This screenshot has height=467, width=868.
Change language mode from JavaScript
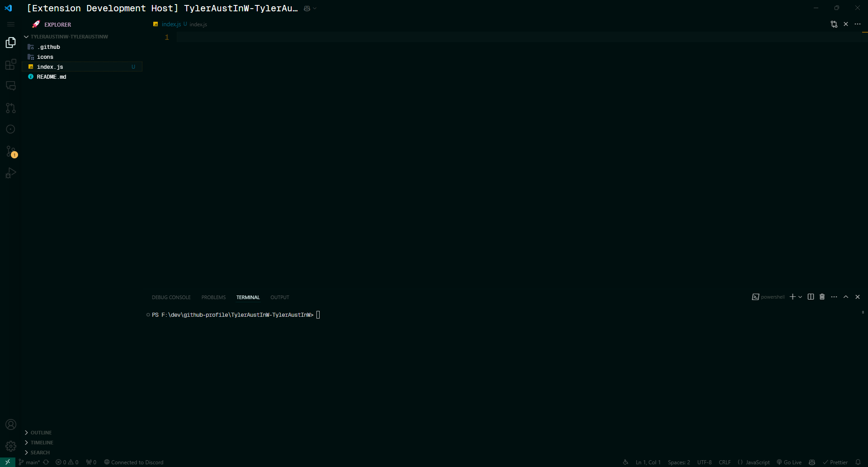pyautogui.click(x=758, y=462)
